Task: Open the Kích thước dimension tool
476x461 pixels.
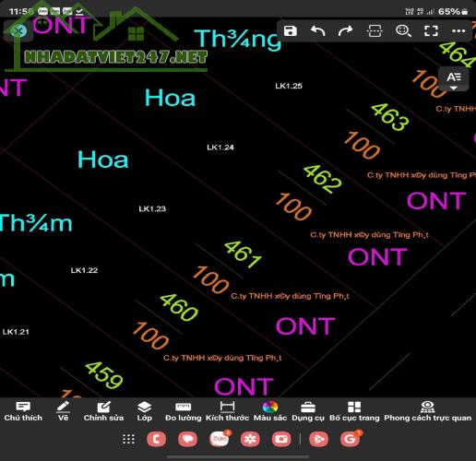Action: [x=227, y=411]
